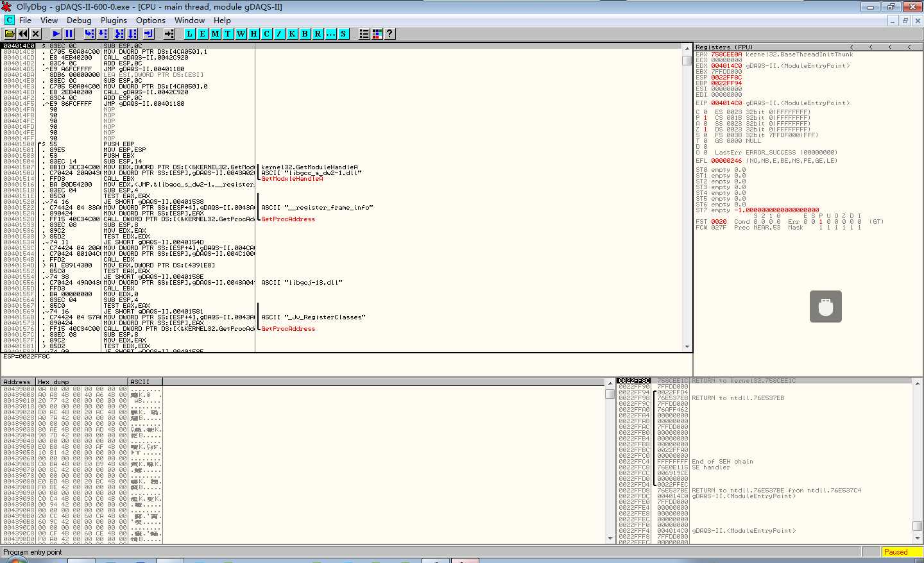This screenshot has height=563, width=924.
Task: Select the EAX register value 758CEE0A
Action: click(x=726, y=55)
